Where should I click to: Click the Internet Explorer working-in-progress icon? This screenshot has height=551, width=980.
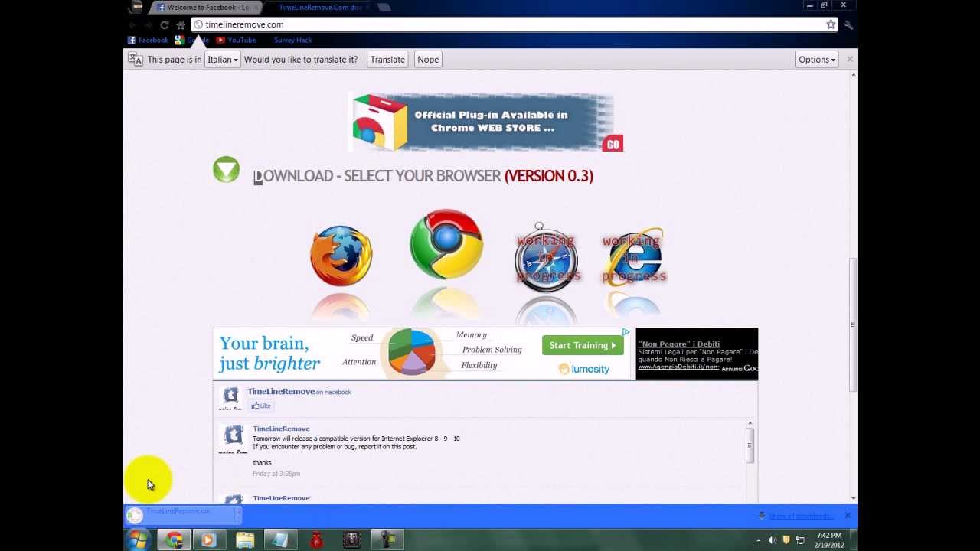pyautogui.click(x=634, y=258)
